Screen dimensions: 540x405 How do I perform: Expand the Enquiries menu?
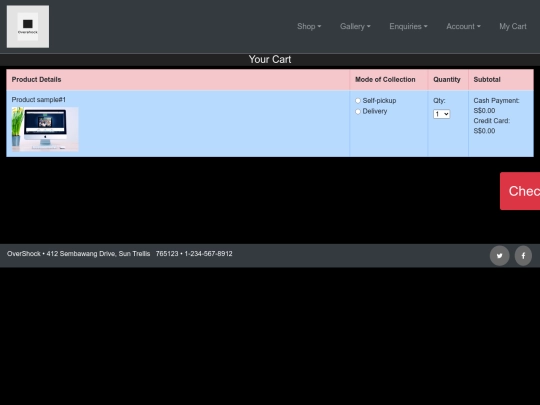(x=408, y=27)
